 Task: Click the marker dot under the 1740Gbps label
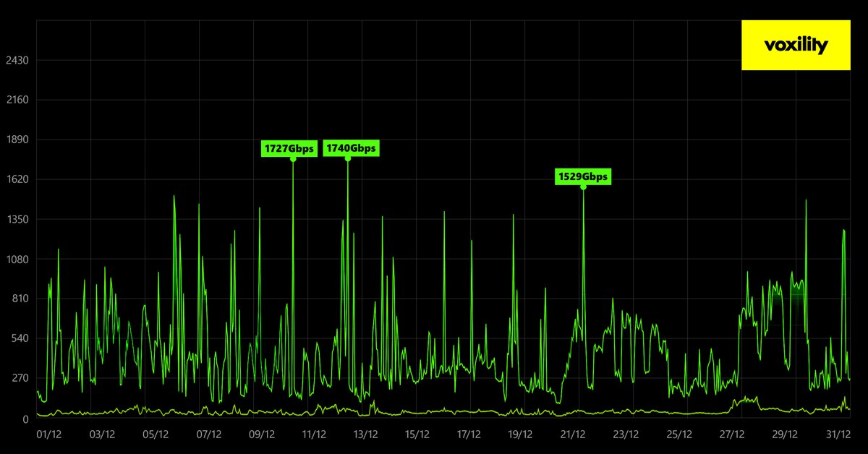click(349, 160)
